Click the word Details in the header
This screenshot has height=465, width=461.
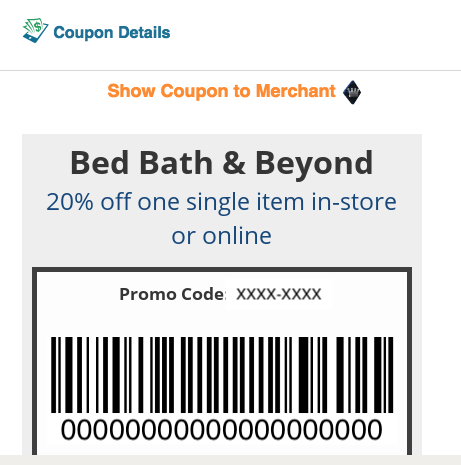click(x=144, y=33)
